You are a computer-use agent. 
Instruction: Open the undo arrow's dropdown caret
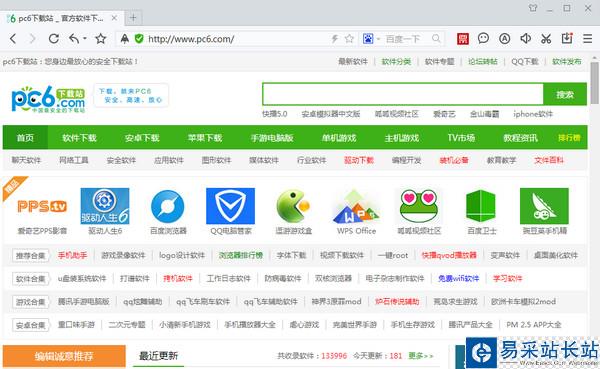85,39
